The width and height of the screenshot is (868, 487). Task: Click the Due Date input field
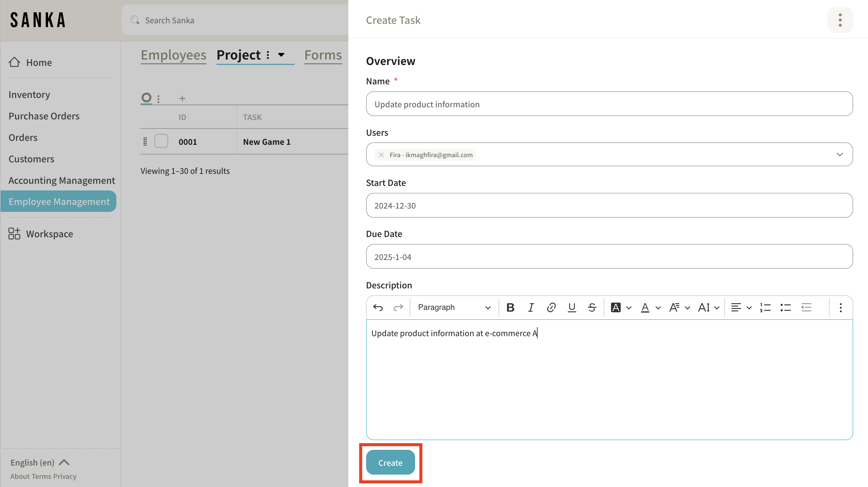tap(609, 257)
